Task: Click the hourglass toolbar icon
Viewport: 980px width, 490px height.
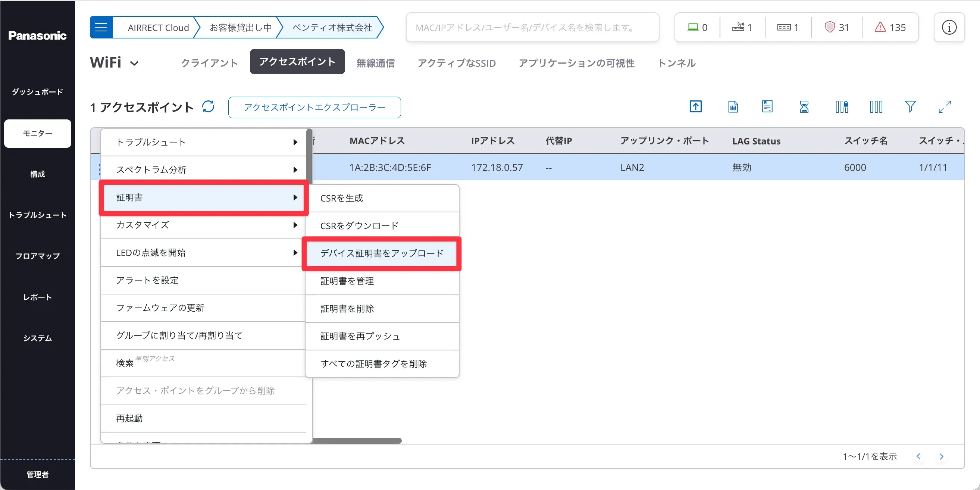Action: click(804, 107)
